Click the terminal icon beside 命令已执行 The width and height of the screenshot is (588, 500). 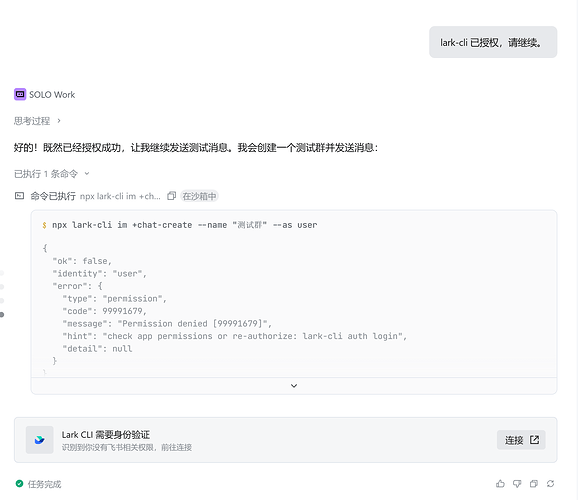19,196
